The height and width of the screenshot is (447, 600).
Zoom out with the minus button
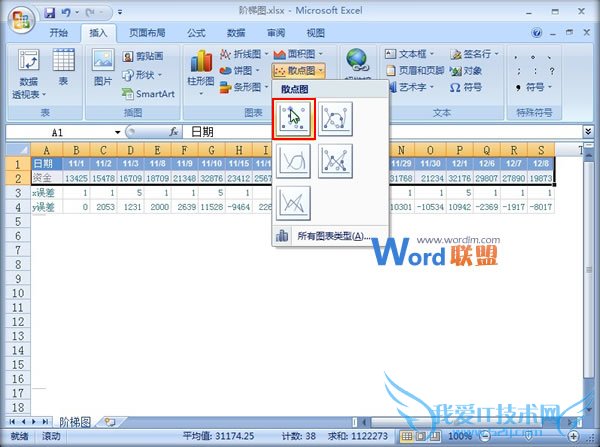coord(486,436)
